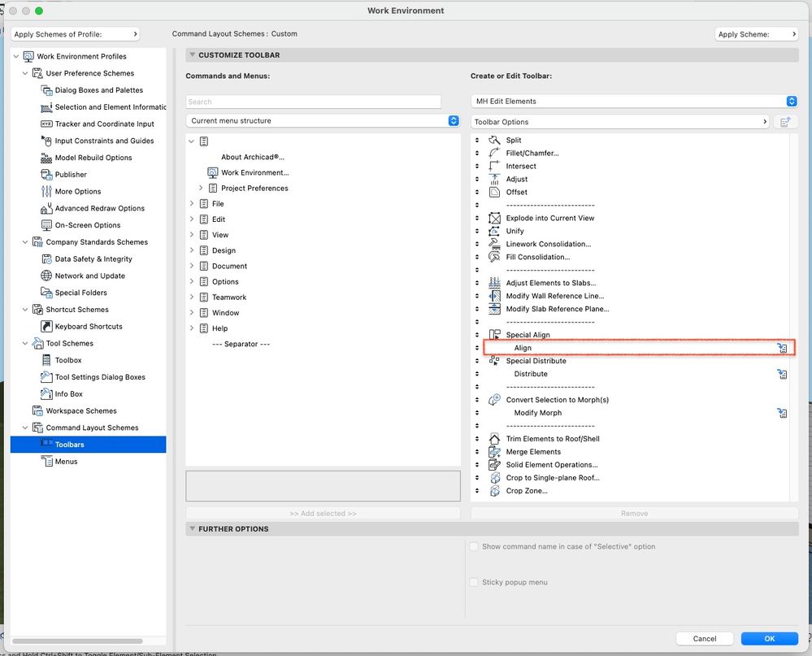This screenshot has width=812, height=656.
Task: Select Network and Update item
Action: (90, 276)
